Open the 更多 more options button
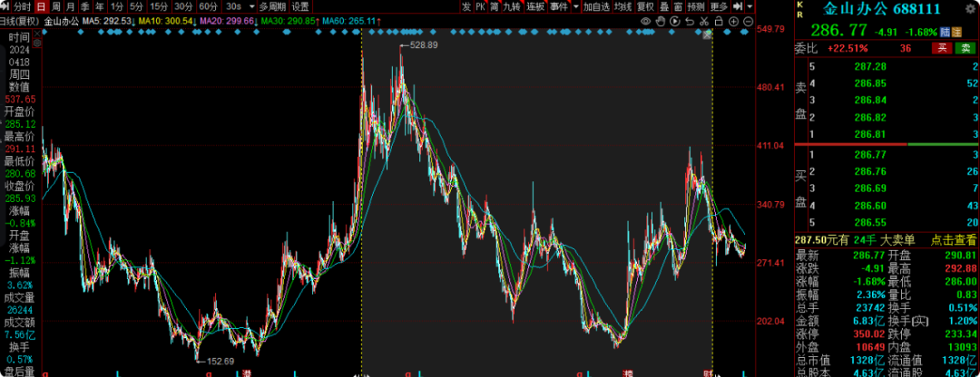This screenshot has height=377, width=980. [719, 6]
